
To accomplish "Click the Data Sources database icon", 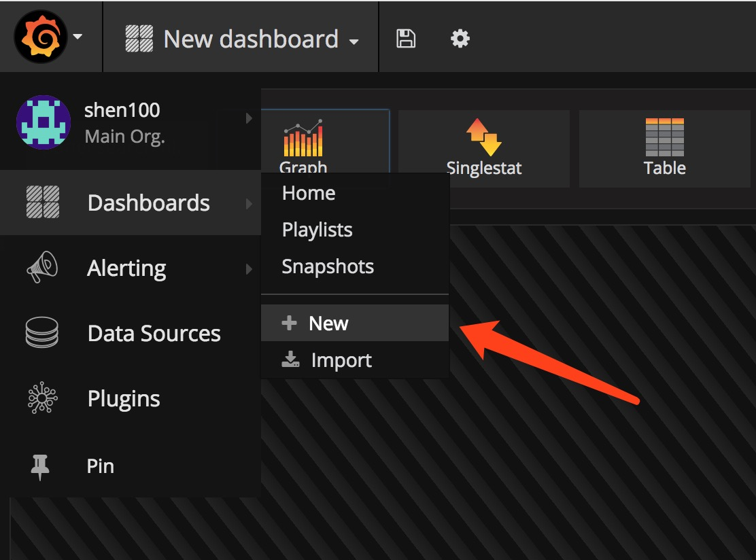I will pos(42,332).
